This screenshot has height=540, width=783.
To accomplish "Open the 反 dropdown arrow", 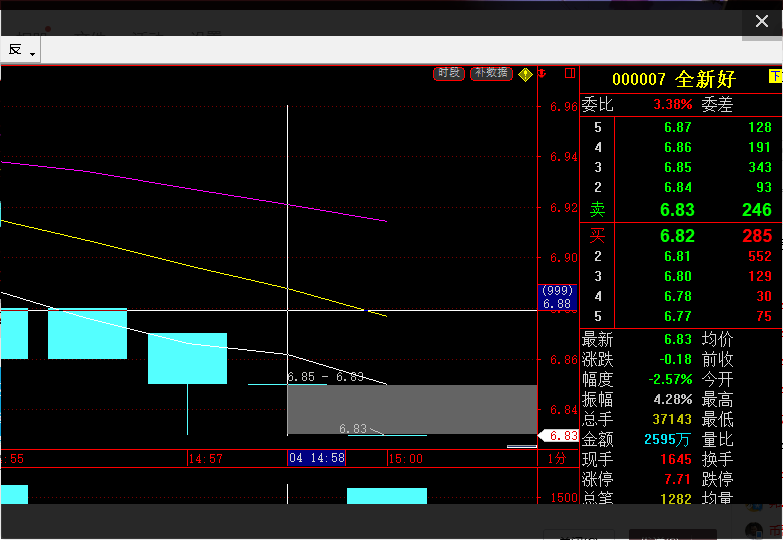I will coord(32,54).
